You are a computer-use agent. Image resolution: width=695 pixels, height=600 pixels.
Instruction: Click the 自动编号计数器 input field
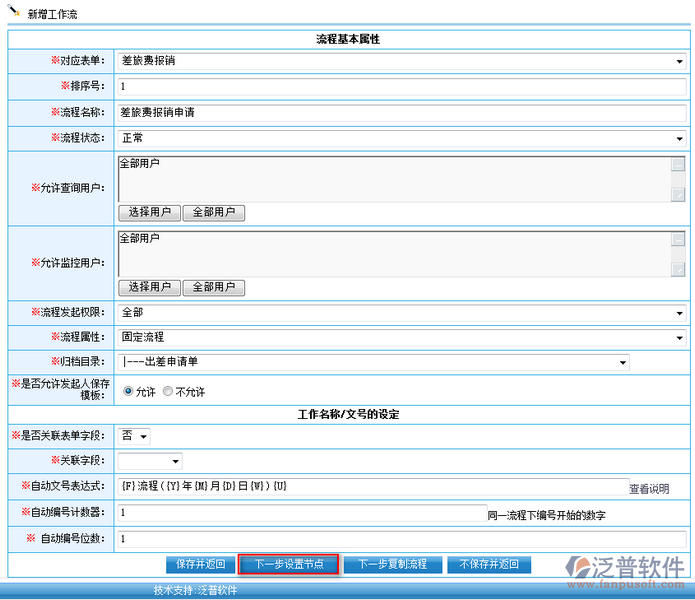tap(302, 513)
